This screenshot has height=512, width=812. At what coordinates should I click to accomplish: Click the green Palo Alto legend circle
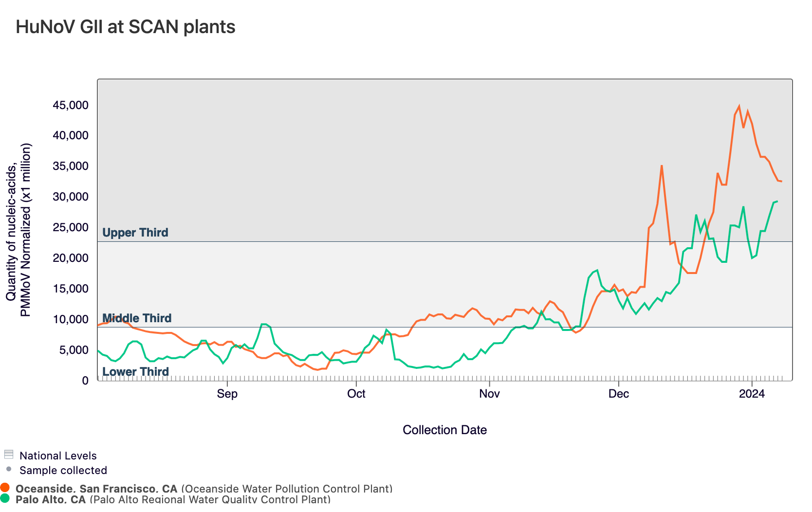(x=5, y=498)
